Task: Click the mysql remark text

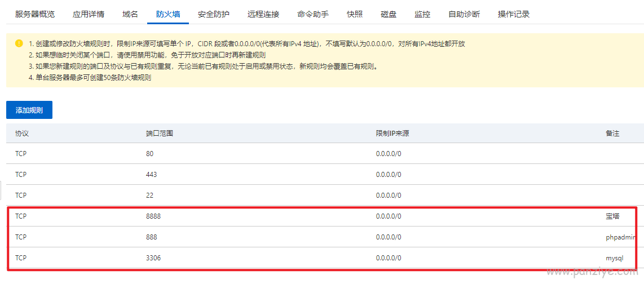Action: [x=615, y=258]
